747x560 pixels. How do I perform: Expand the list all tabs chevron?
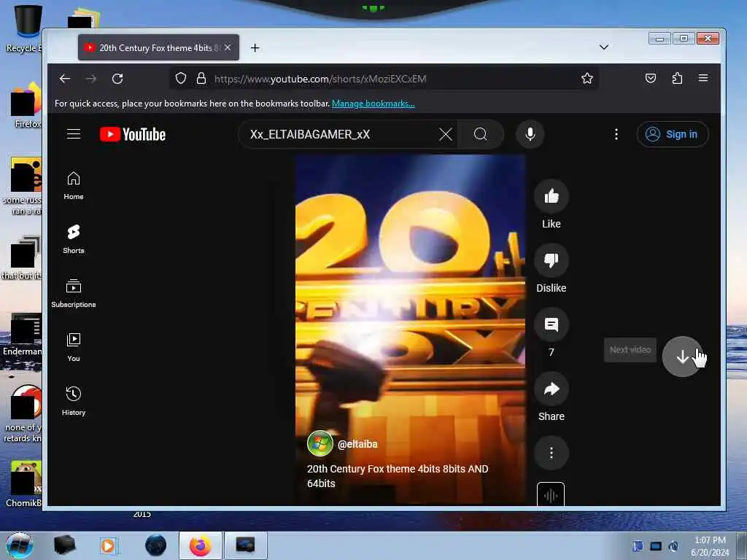click(603, 47)
